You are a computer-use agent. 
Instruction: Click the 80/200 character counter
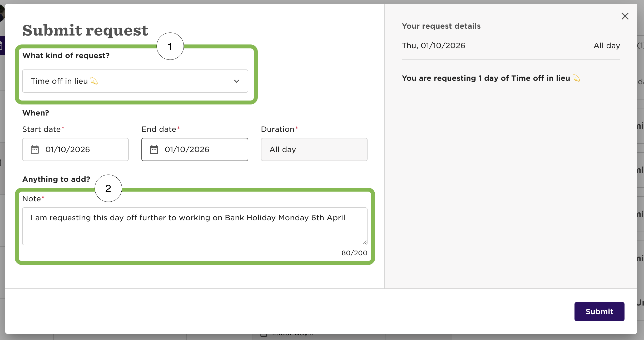(354, 253)
